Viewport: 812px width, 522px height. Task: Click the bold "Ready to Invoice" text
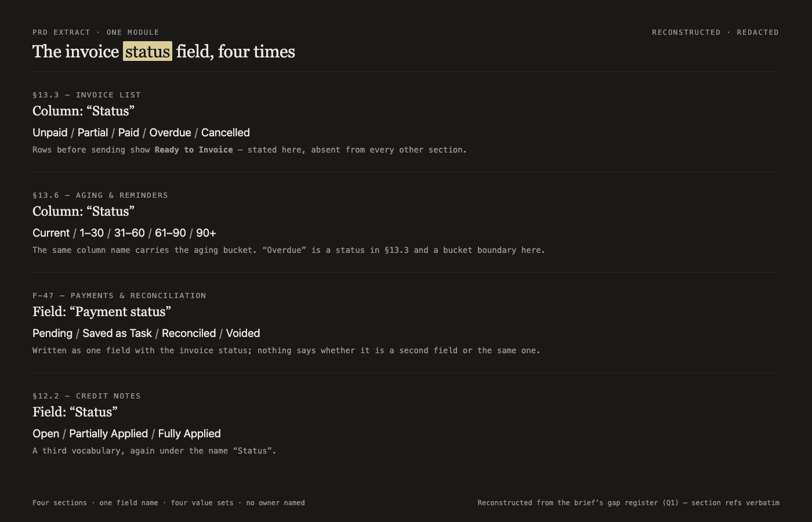tap(194, 150)
